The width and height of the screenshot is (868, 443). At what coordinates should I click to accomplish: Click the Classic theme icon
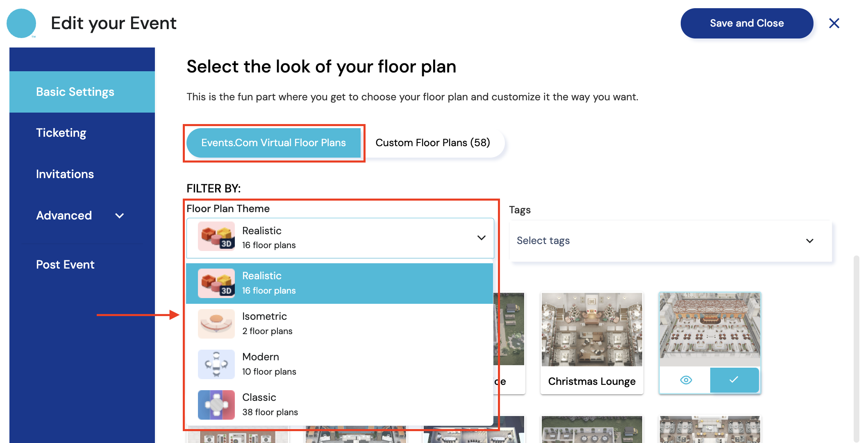[x=216, y=405]
